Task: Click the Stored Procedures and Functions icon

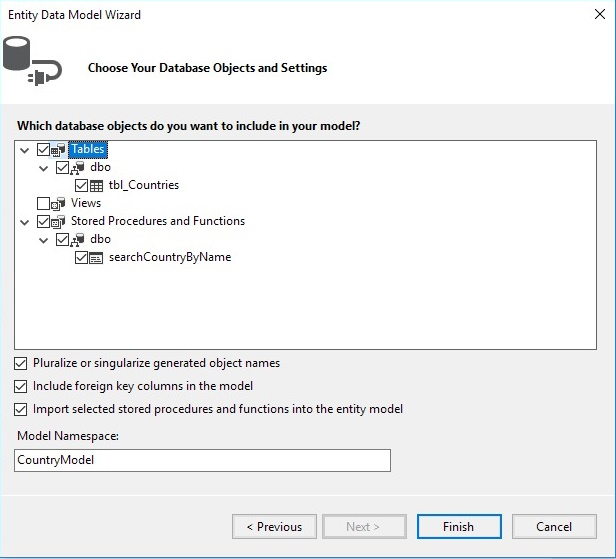Action: click(58, 222)
